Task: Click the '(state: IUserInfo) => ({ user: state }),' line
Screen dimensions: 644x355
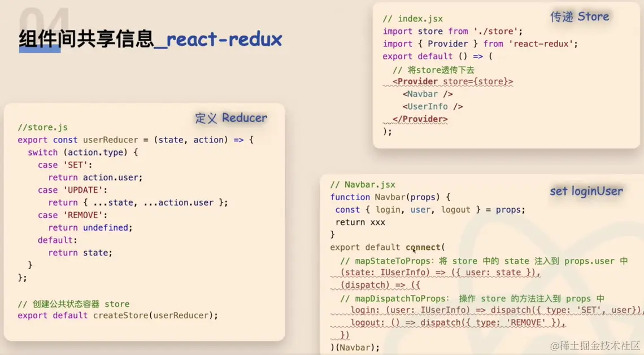Action: point(440,272)
